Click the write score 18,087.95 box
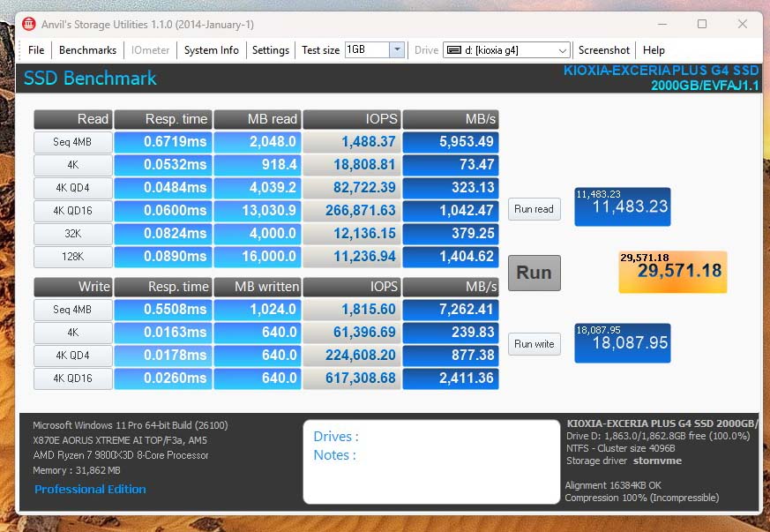Screen dimensions: 770x532 (622, 343)
